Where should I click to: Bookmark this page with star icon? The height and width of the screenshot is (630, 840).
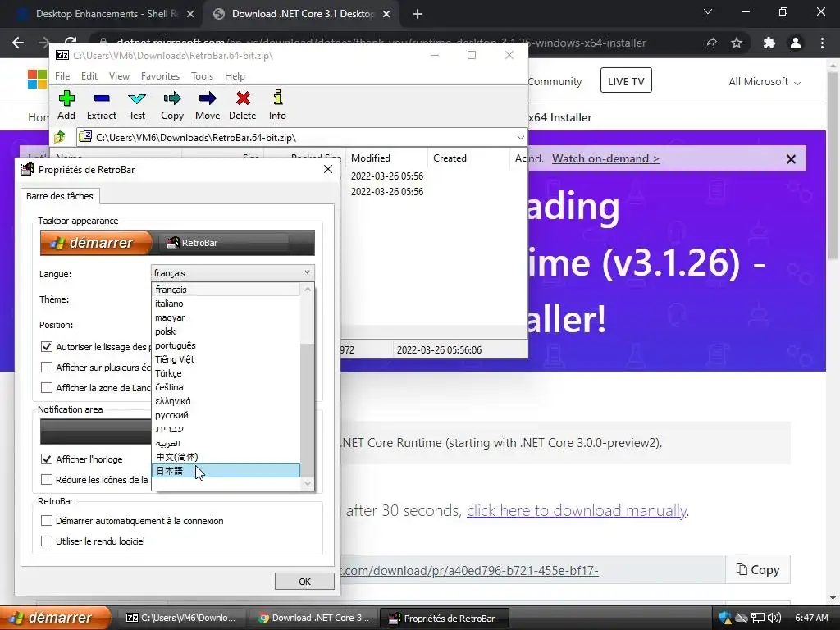click(x=737, y=43)
